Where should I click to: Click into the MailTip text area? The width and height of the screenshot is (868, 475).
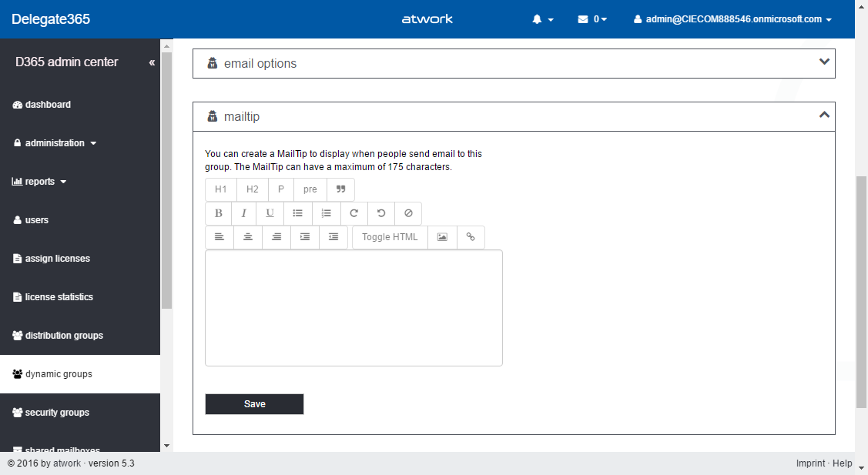point(354,308)
